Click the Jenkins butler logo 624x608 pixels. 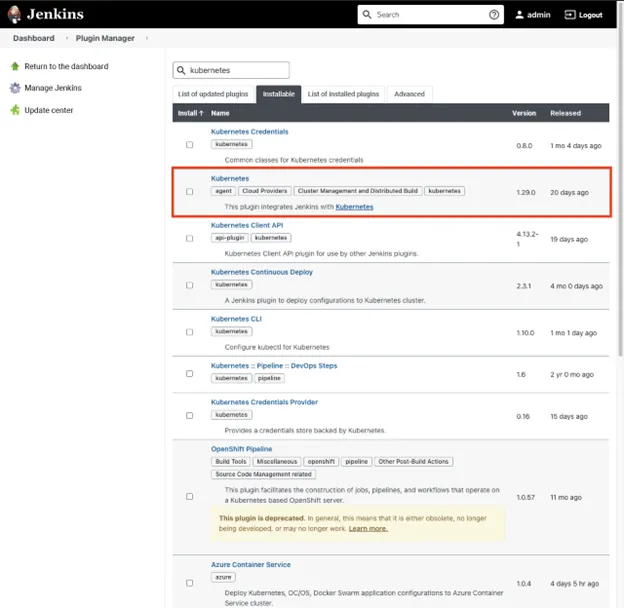tap(14, 14)
